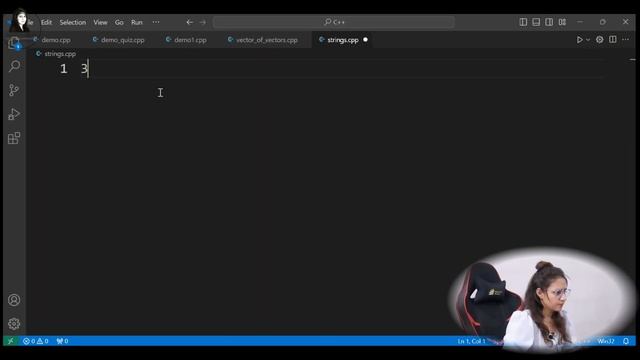Open the Run and Debug view
Image resolution: width=640 pixels, height=360 pixels.
tap(14, 114)
